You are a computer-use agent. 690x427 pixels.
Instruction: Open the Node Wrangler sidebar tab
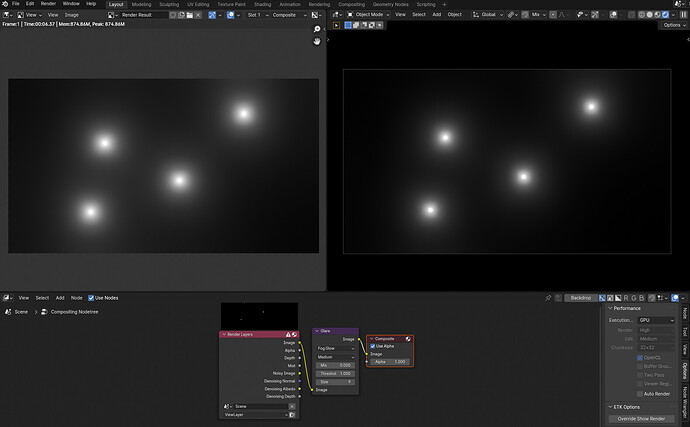click(x=685, y=401)
